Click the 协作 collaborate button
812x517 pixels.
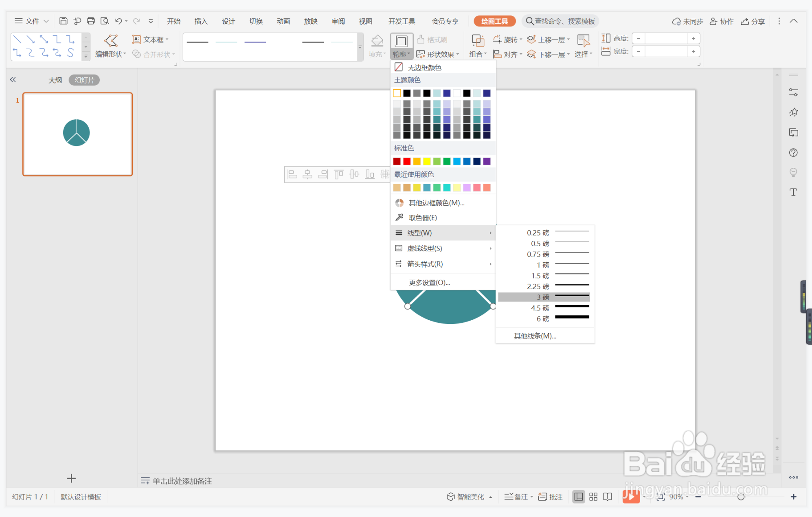722,21
